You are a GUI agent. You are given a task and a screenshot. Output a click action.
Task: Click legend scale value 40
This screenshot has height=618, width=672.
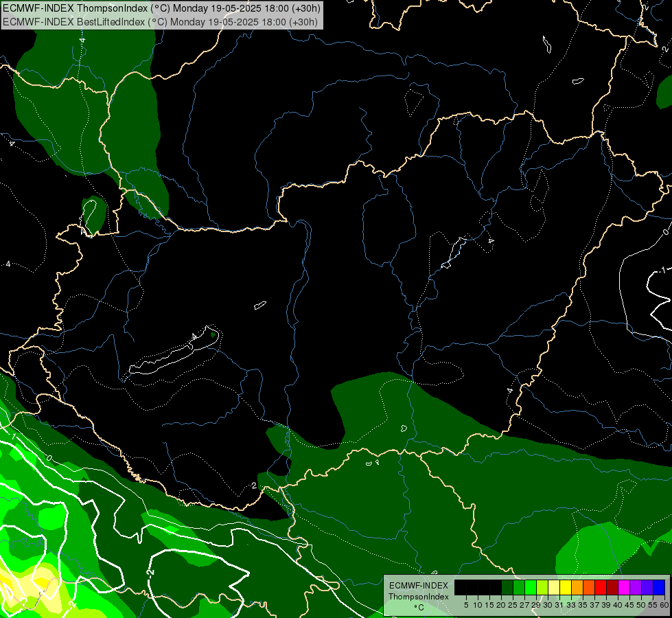coord(618,605)
